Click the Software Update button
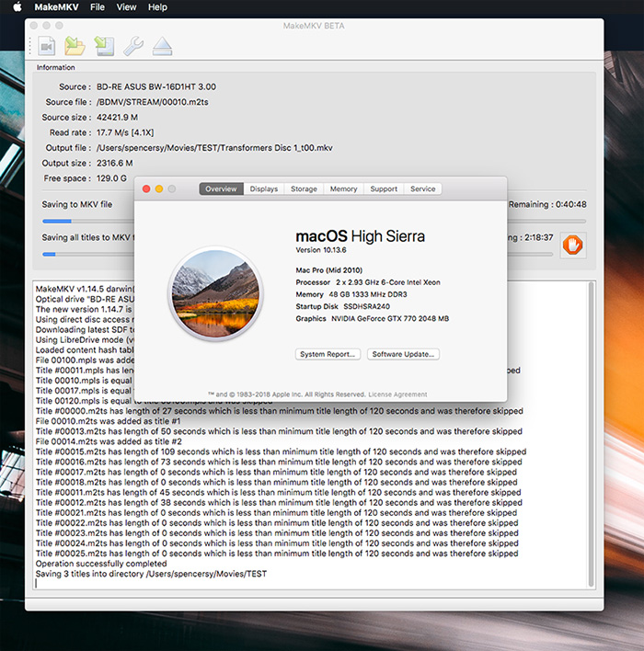Screen dimensions: 644x651 click(403, 354)
